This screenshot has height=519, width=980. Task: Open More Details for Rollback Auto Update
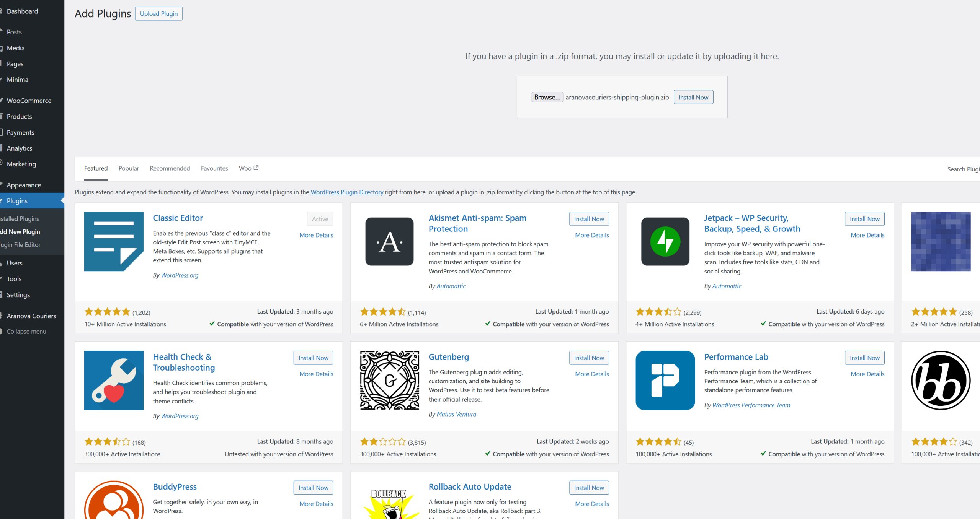coord(592,504)
